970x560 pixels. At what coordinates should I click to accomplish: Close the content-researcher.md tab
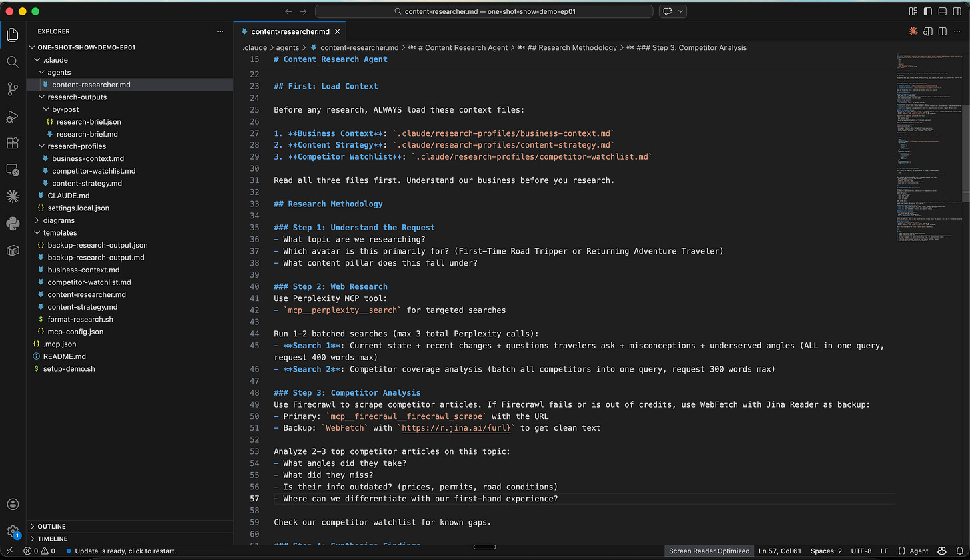[x=338, y=31]
